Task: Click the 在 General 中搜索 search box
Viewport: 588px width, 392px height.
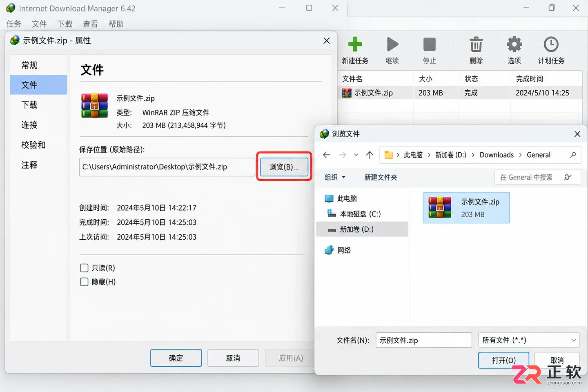Action: click(x=537, y=177)
